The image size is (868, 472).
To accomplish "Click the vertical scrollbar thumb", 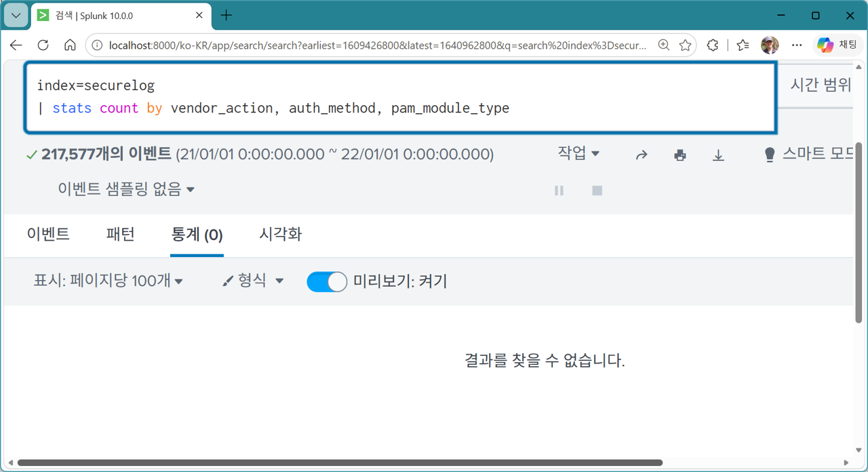I will tap(859, 232).
